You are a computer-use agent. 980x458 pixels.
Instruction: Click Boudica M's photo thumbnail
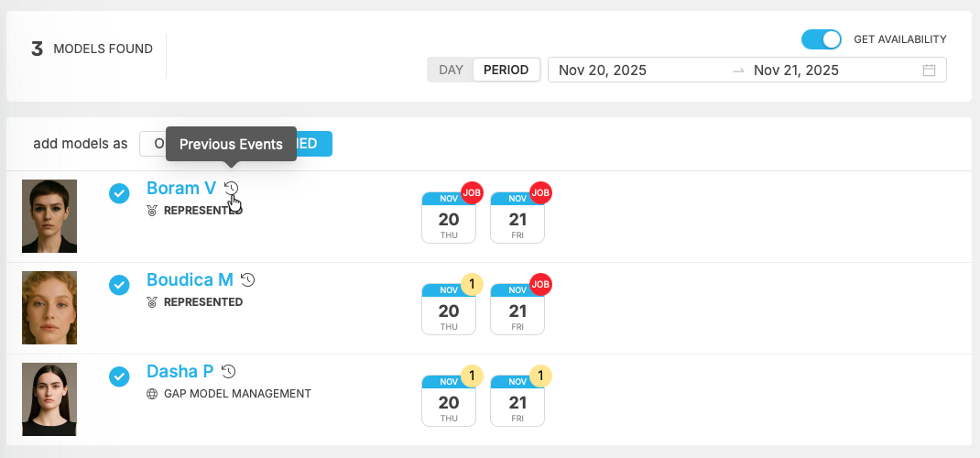coord(49,308)
